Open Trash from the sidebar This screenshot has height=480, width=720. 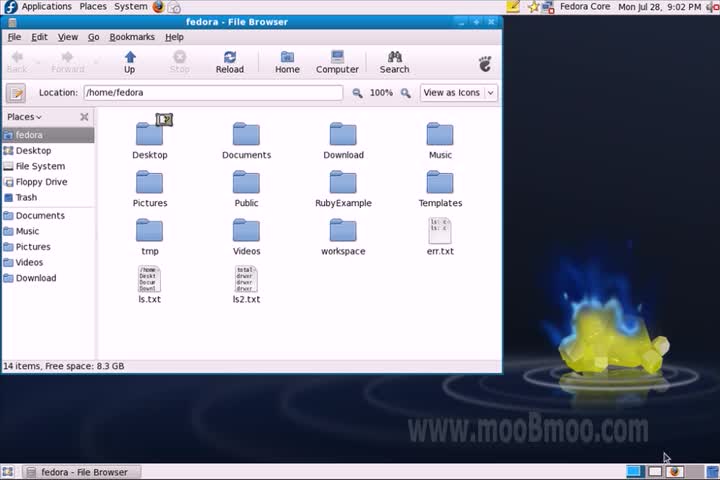48,198
